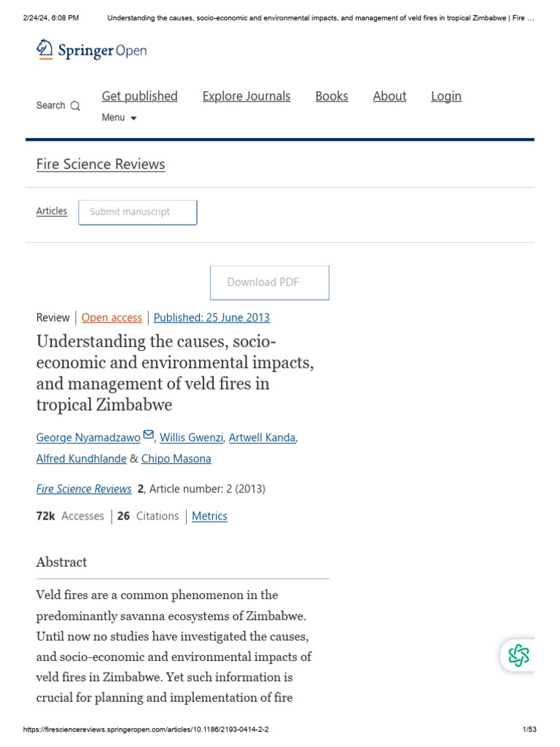
Task: Click the Login link
Action: 446,96
